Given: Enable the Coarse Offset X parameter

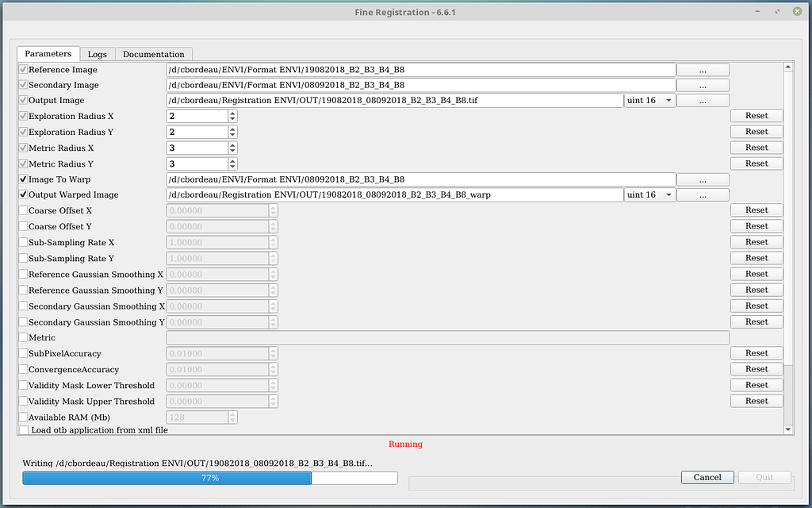Looking at the screenshot, I should pyautogui.click(x=24, y=210).
